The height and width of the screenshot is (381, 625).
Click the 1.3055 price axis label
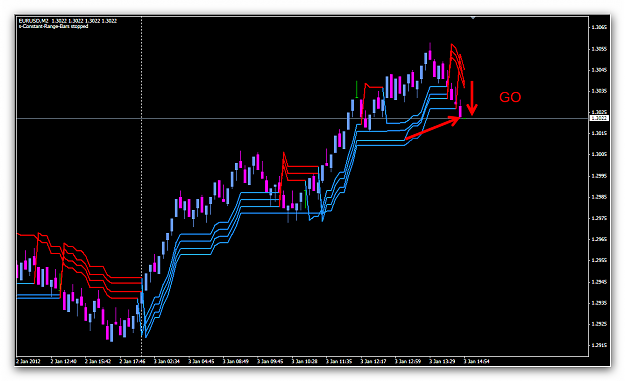point(599,49)
